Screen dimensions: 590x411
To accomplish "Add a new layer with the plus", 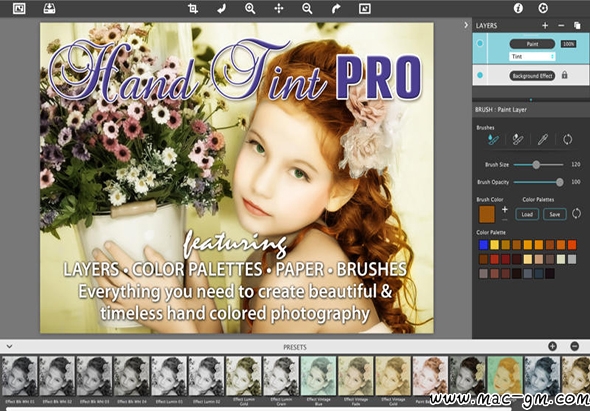I will [545, 26].
